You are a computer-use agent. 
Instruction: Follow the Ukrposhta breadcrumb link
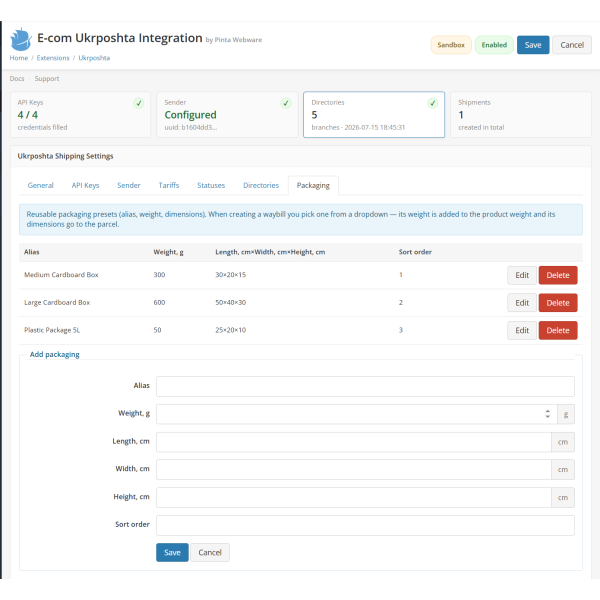pos(94,58)
